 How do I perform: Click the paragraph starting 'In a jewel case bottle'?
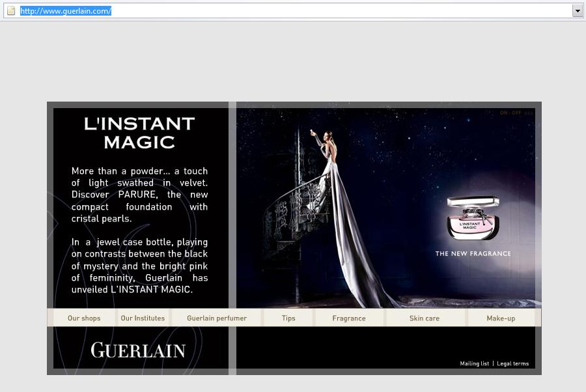[x=139, y=266]
